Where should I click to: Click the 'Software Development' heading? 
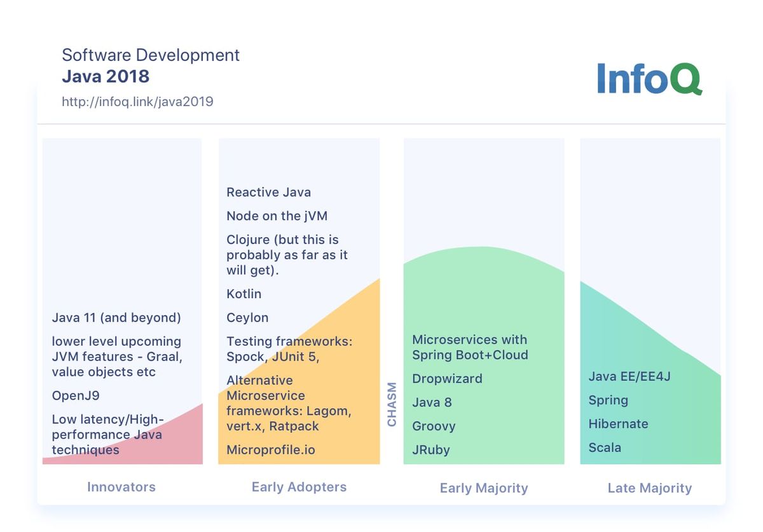(x=151, y=55)
